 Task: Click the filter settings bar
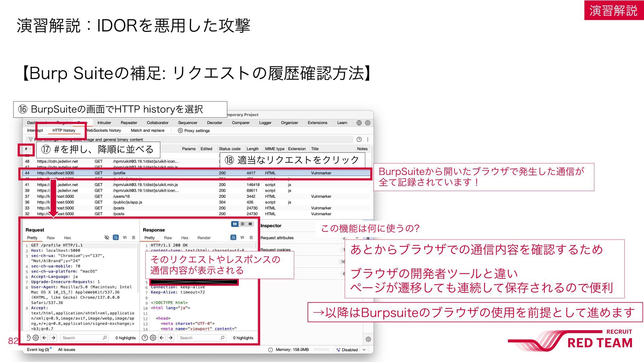tap(190, 139)
